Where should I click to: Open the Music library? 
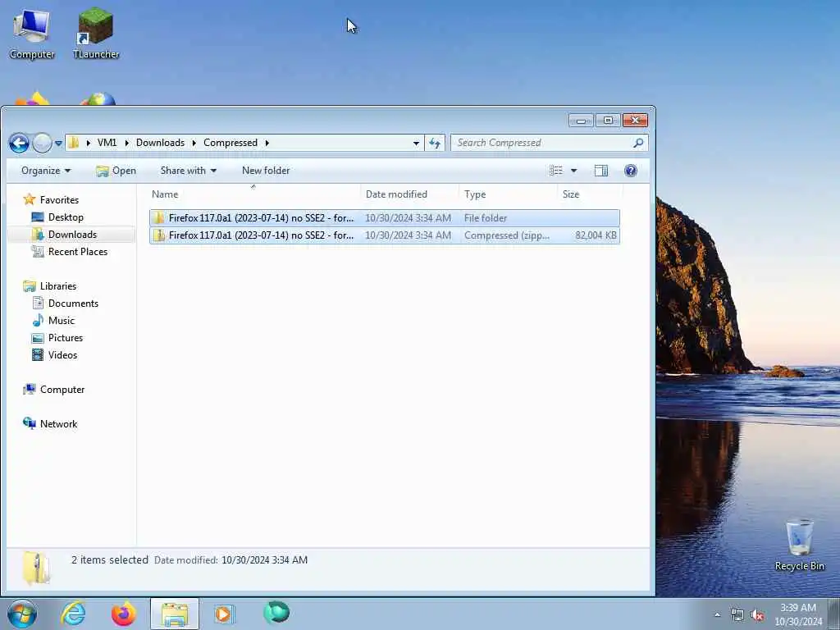pos(53,321)
